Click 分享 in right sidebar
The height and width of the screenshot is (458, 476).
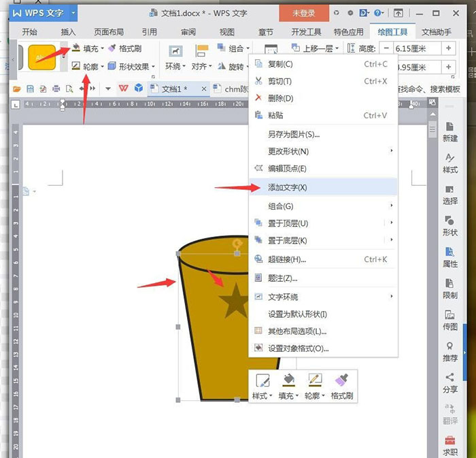[450, 383]
